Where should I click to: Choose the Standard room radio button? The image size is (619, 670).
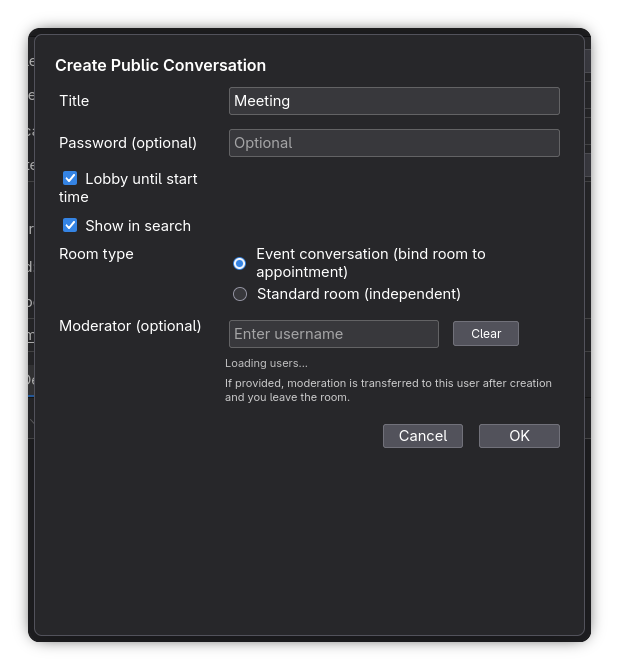click(240, 294)
